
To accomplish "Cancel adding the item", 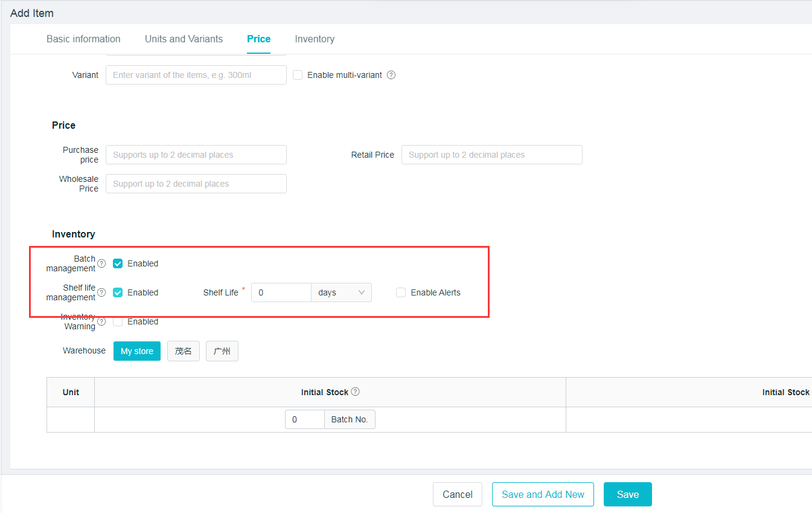I will point(457,494).
